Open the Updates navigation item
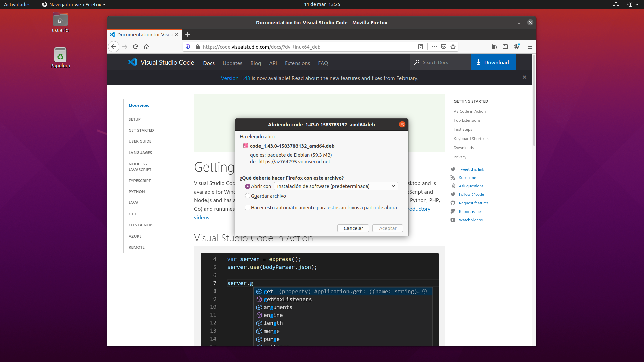 [x=232, y=63]
